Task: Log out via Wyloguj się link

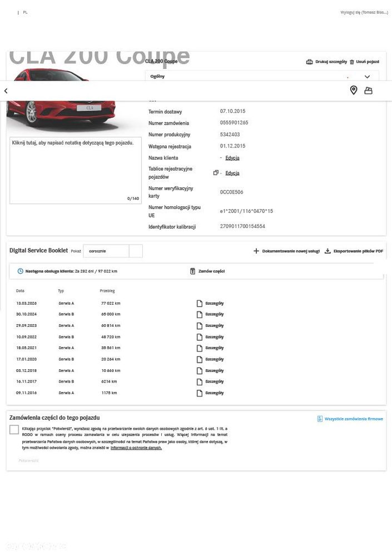Action: tap(364, 12)
